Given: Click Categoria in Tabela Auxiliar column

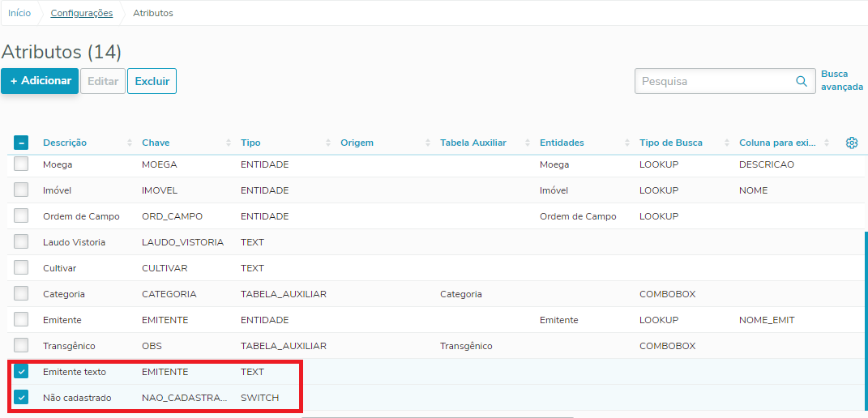Looking at the screenshot, I should click(460, 295).
